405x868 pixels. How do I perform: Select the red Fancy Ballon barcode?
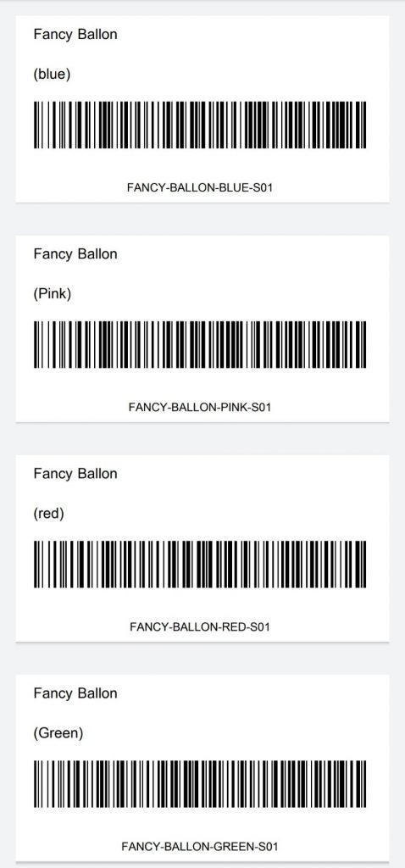pos(200,564)
